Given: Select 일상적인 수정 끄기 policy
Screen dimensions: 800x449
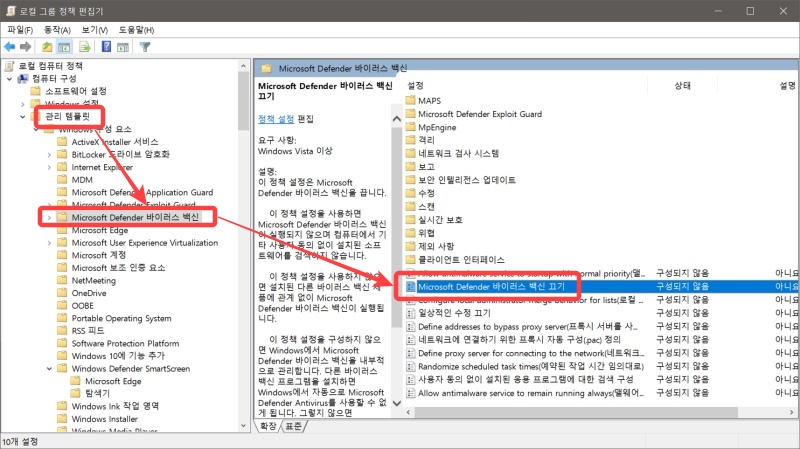Looking at the screenshot, I should (454, 313).
